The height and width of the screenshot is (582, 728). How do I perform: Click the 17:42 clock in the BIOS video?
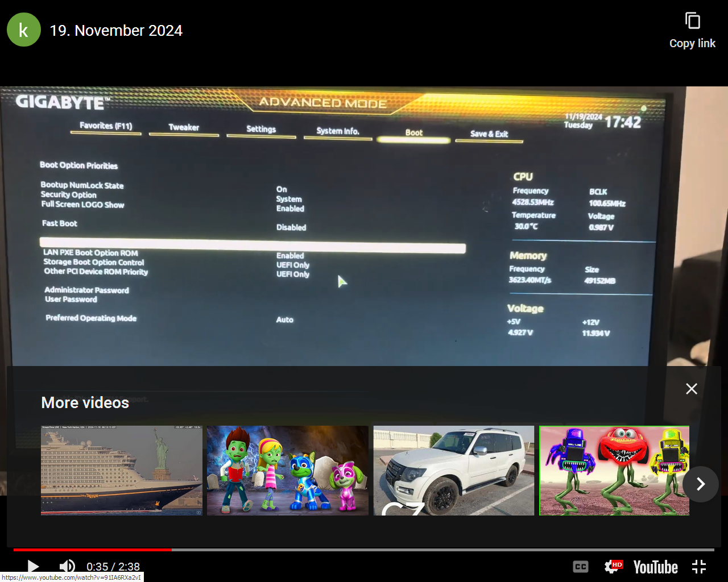pyautogui.click(x=623, y=122)
